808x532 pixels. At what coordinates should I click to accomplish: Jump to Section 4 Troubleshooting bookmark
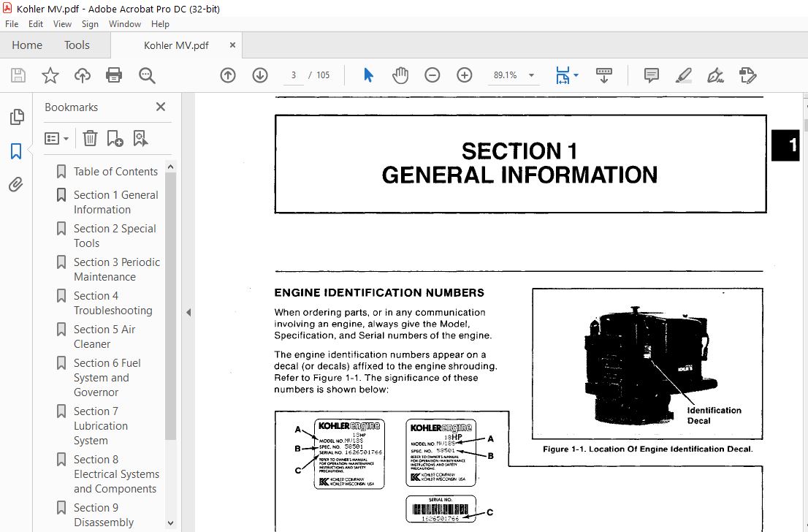tap(113, 303)
